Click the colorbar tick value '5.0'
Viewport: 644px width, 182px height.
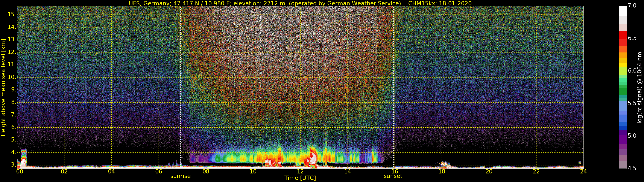(632, 136)
